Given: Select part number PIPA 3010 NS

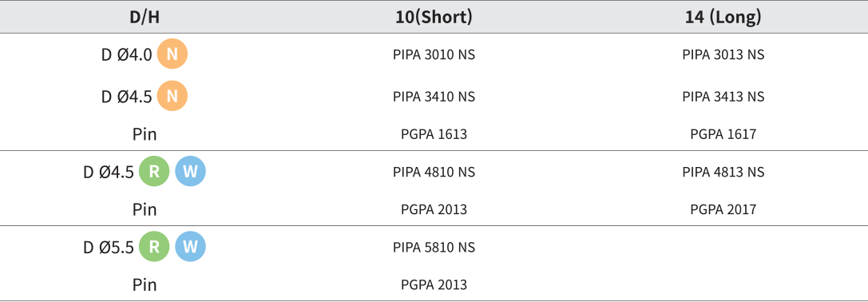Looking at the screenshot, I should tap(434, 55).
